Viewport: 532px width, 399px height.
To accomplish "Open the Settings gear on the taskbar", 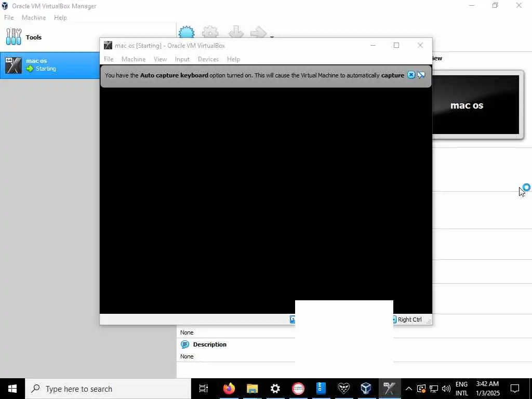I will (275, 389).
